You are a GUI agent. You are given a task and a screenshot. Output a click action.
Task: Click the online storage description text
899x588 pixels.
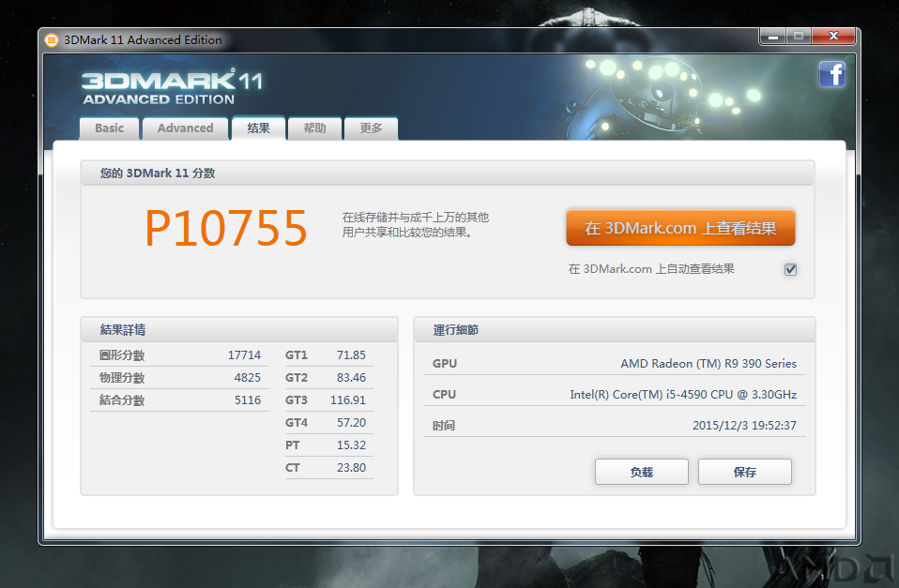[x=416, y=225]
